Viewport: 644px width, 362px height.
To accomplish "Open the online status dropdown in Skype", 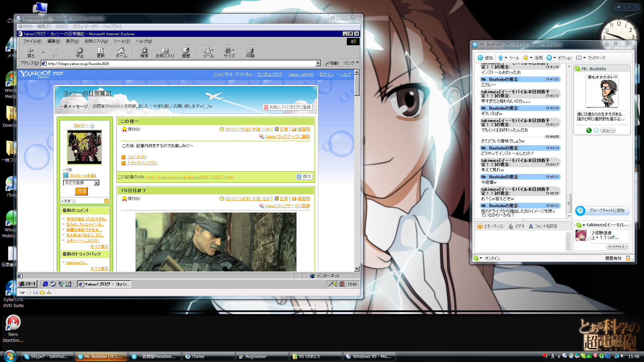I will [x=481, y=258].
